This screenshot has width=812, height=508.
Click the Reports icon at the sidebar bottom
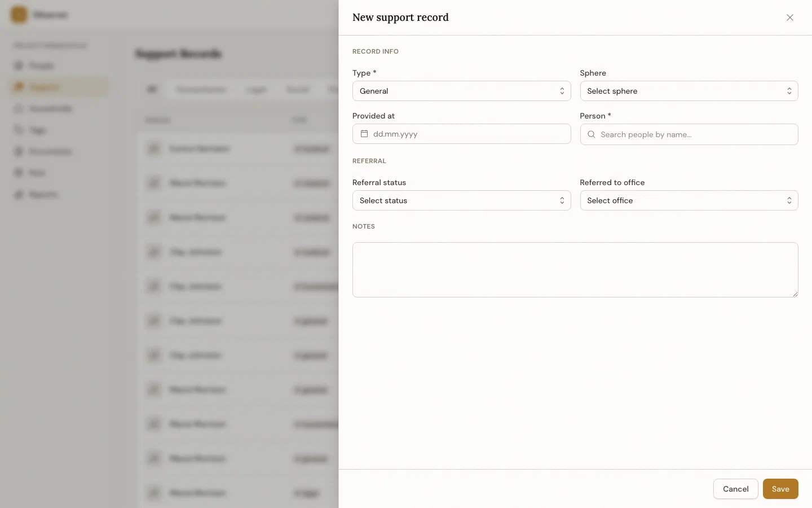pyautogui.click(x=19, y=194)
